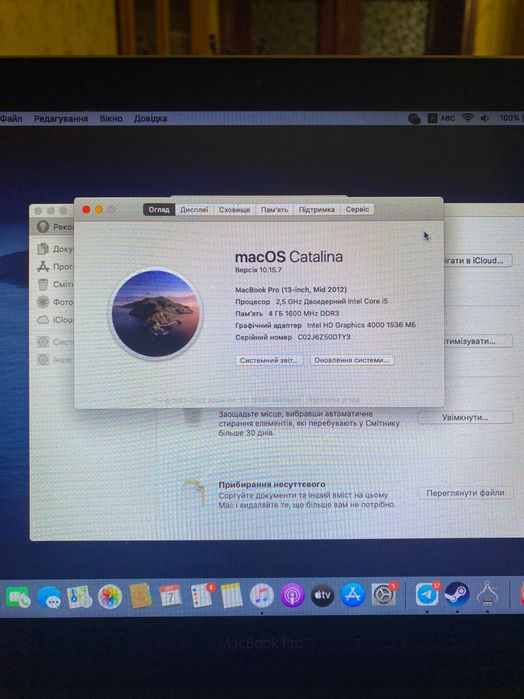524x699 pixels.
Task: Open the Файл menu
Action: click(11, 119)
